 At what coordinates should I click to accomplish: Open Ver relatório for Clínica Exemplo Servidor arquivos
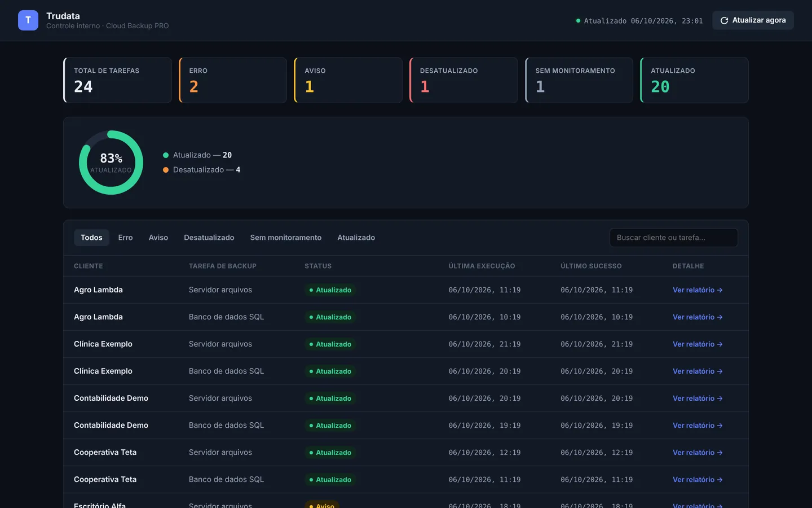(x=698, y=344)
